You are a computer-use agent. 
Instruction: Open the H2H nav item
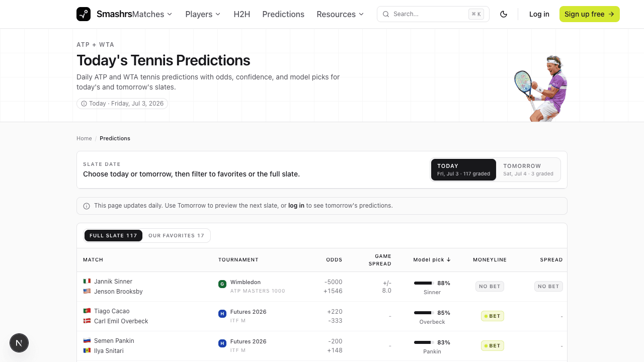coord(242,14)
